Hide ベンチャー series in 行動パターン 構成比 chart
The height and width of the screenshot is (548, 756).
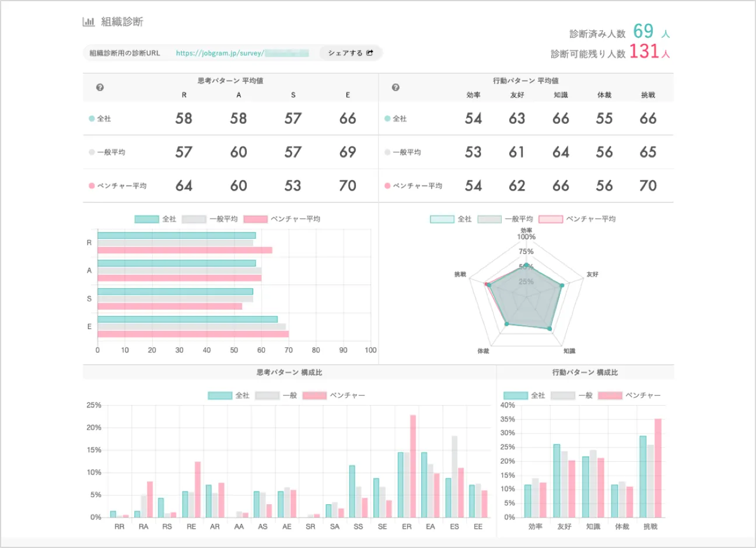point(629,396)
